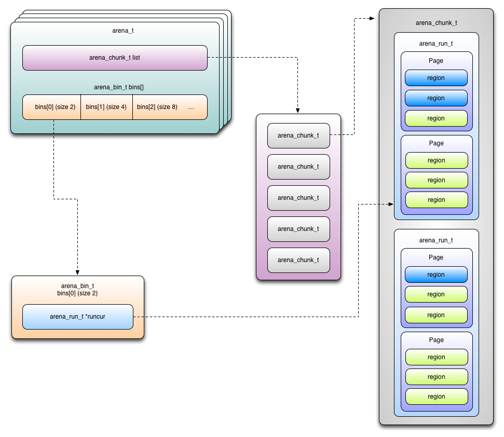Click the upper arena_run_t title label

(x=436, y=44)
